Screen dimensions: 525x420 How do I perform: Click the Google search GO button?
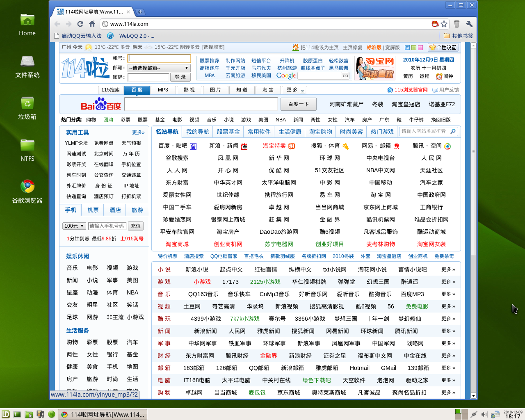345,76
